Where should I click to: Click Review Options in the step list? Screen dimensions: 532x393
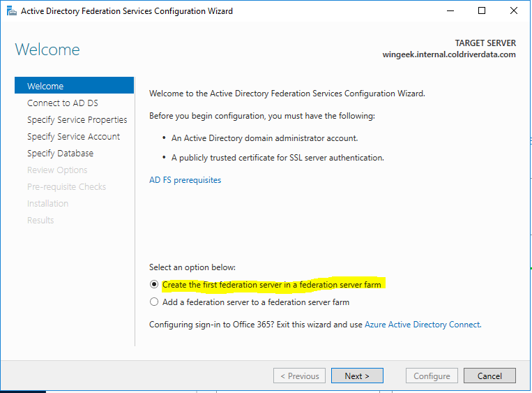(57, 170)
